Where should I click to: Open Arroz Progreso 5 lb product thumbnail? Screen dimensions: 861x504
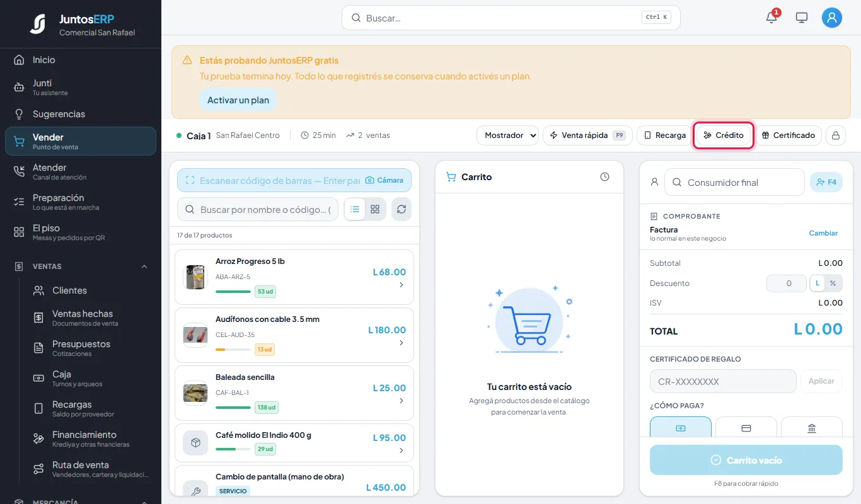point(195,277)
